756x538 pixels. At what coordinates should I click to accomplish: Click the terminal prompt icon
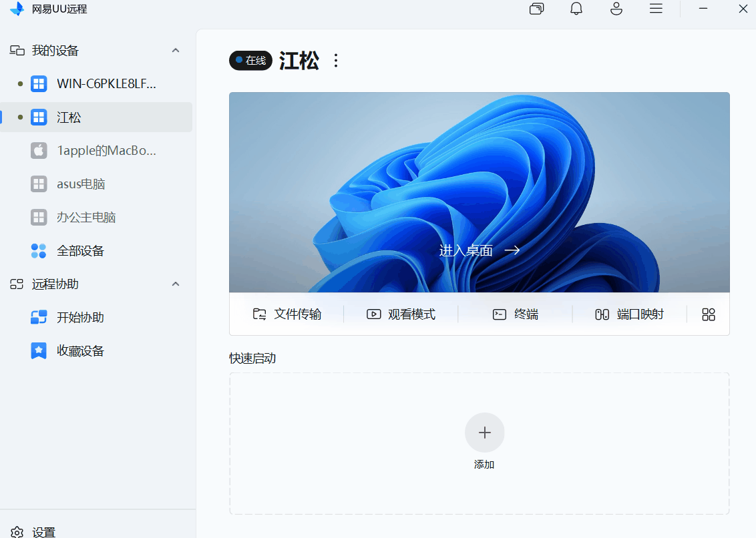pyautogui.click(x=500, y=314)
